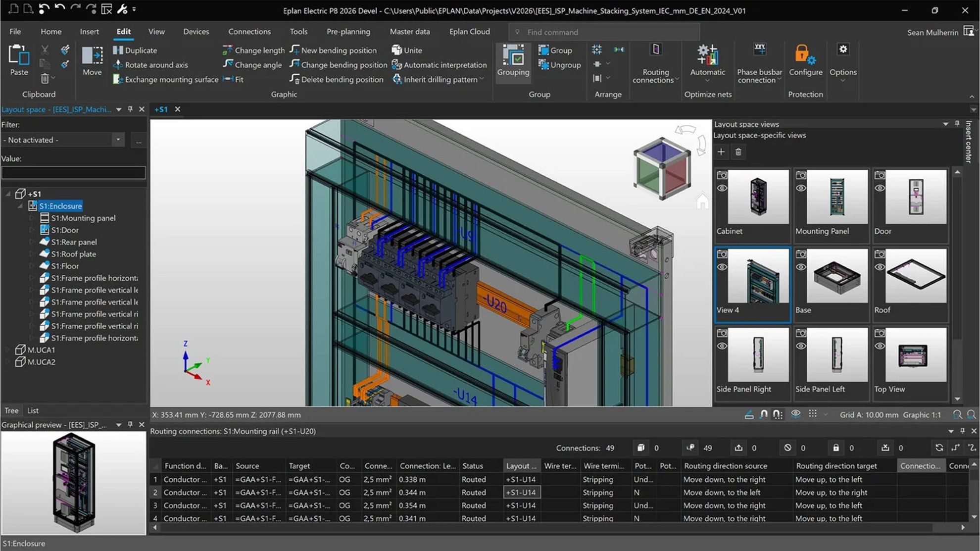Click the Unite button in the ribbon
Viewport: 980px width, 551px height.
tap(407, 50)
